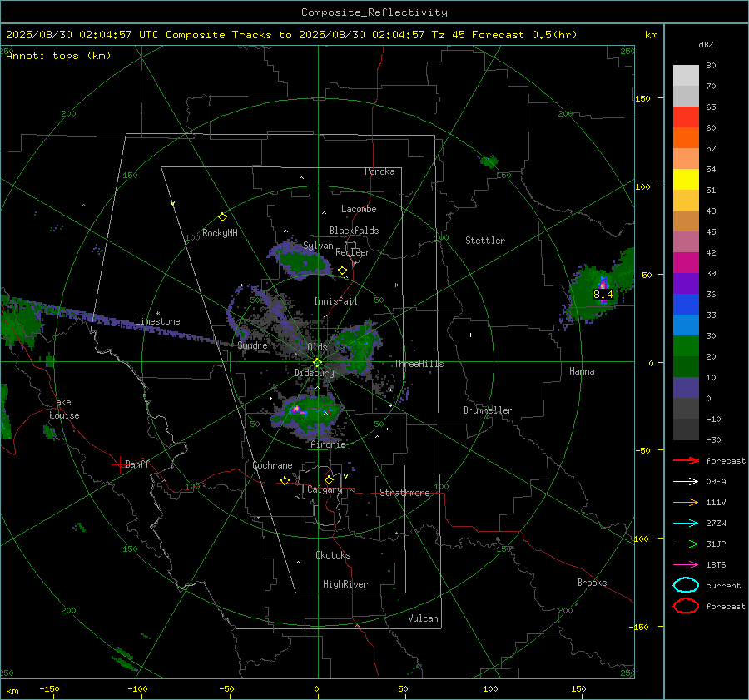Image resolution: width=749 pixels, height=700 pixels.
Task: Click the Lake Louise label
Action: [64, 409]
